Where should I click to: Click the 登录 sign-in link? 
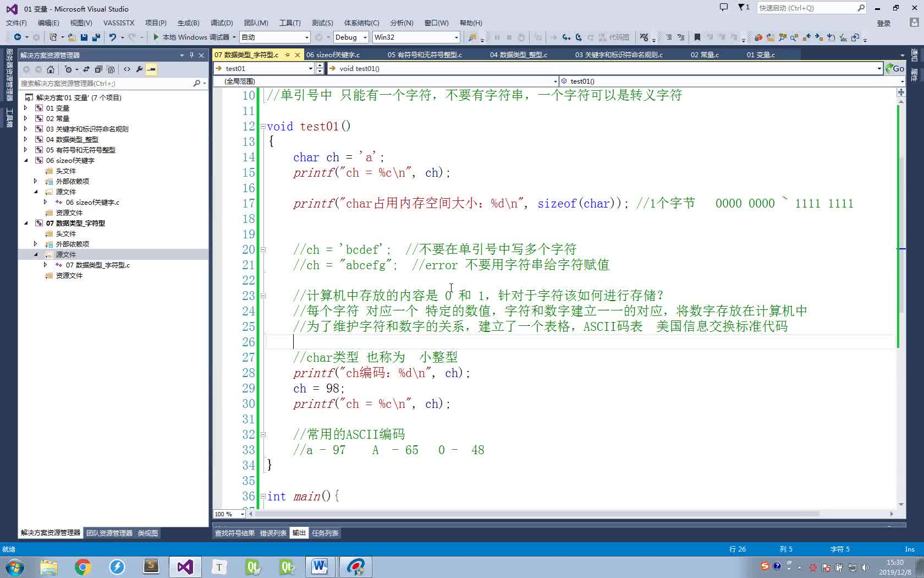click(x=883, y=23)
